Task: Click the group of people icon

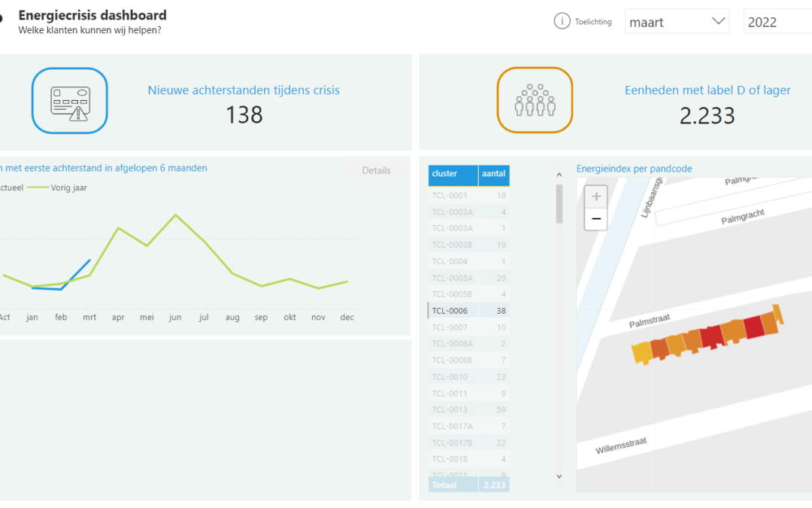Action: [535, 100]
